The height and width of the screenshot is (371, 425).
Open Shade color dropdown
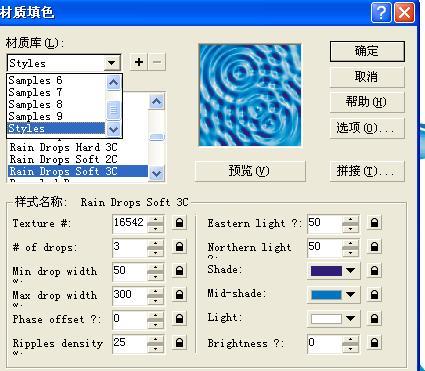point(351,271)
